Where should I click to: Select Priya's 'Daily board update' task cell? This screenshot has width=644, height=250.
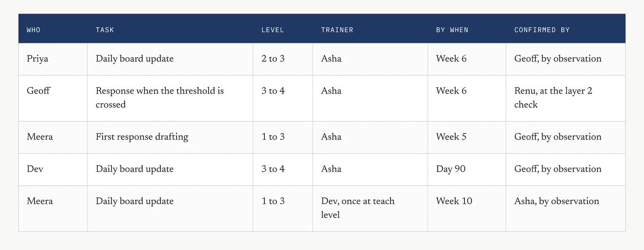(x=170, y=59)
